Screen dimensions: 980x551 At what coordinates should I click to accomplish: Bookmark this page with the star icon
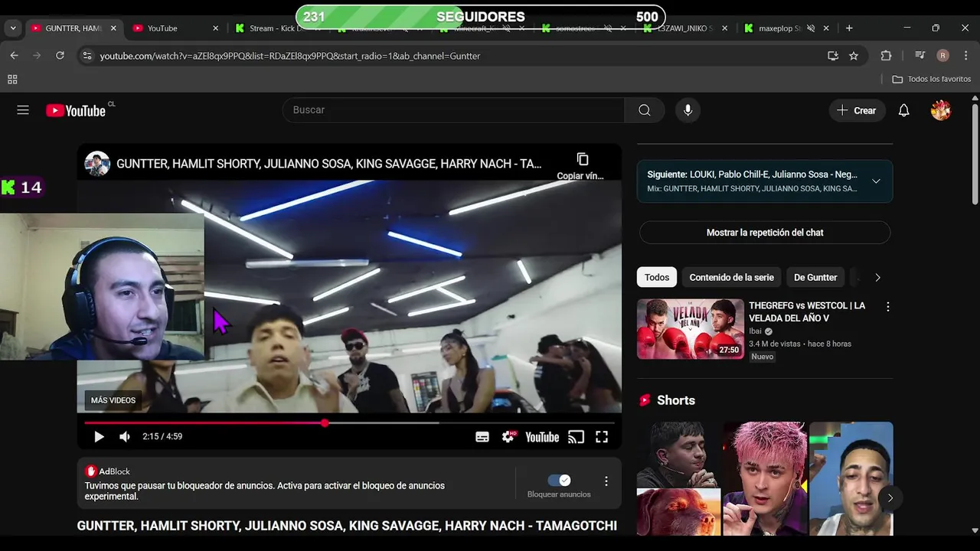(x=854, y=56)
